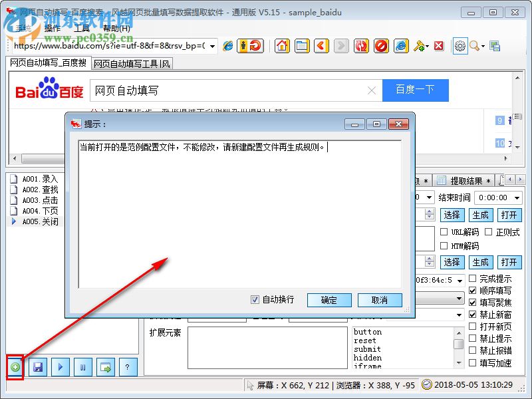Enable the URL解码 checkbox
The image size is (532, 399).
[444, 232]
